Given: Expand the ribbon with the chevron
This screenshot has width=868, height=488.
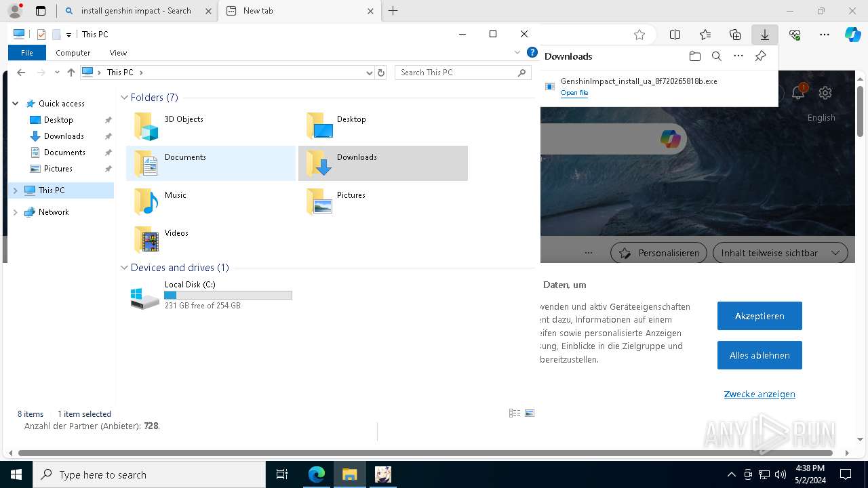Looking at the screenshot, I should pos(517,53).
